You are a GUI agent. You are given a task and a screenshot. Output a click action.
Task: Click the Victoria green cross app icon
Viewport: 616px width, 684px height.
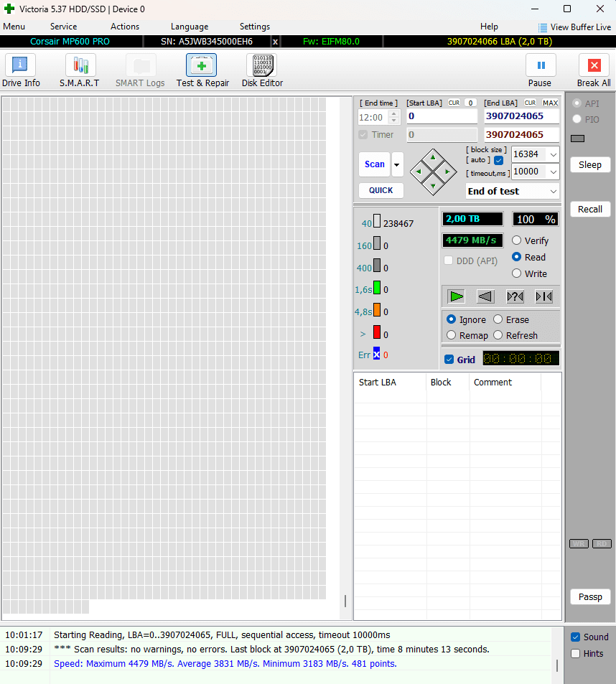(x=9, y=9)
